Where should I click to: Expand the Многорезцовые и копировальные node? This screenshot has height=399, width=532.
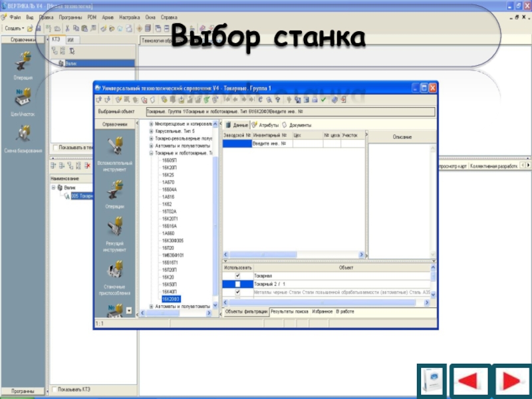[x=152, y=124]
